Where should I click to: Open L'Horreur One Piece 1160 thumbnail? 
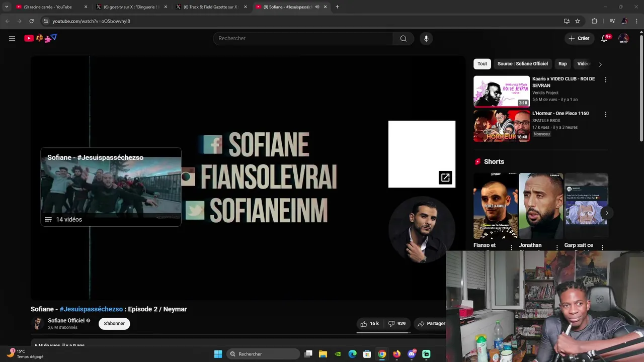click(x=502, y=126)
